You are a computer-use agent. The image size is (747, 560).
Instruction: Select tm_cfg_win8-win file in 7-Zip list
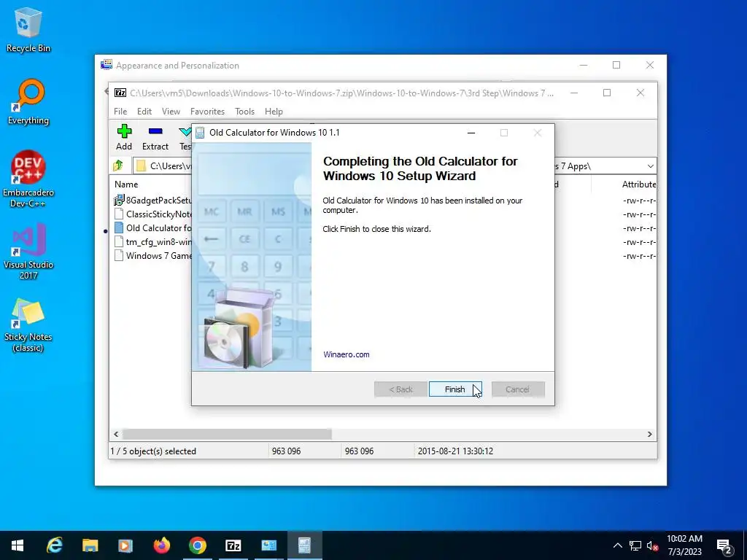point(152,242)
